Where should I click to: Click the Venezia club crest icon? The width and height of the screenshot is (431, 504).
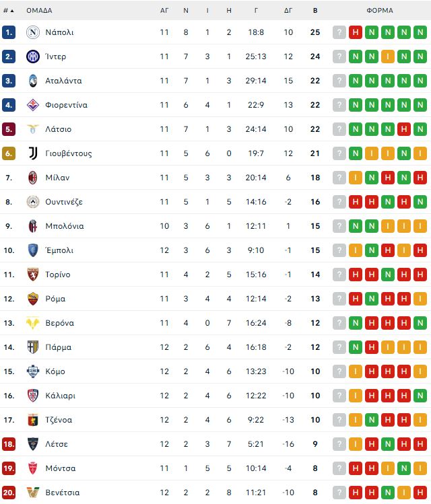tap(33, 493)
